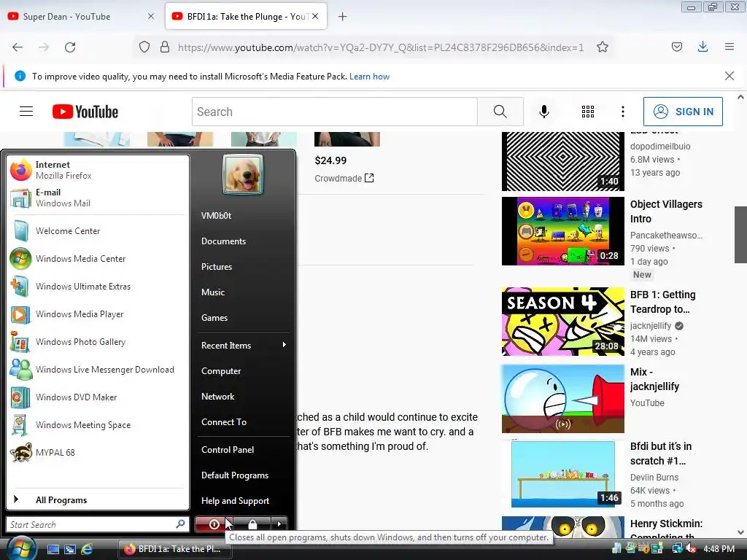Image resolution: width=747 pixels, height=560 pixels.
Task: Open Default Programs
Action: tap(243, 475)
